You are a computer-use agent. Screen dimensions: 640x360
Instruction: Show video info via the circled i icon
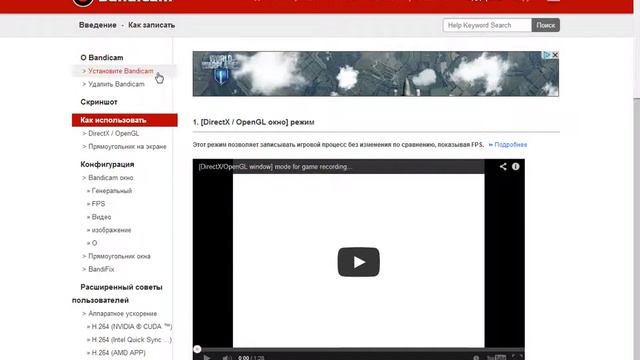[516, 167]
